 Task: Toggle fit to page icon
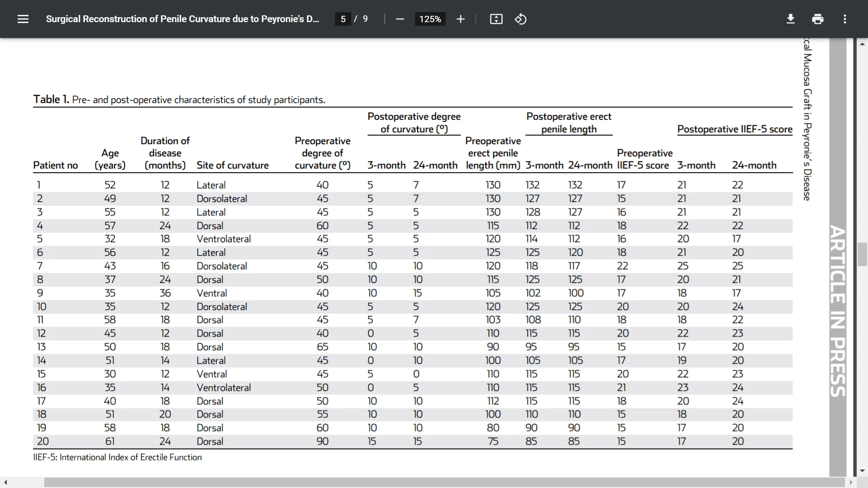point(496,19)
